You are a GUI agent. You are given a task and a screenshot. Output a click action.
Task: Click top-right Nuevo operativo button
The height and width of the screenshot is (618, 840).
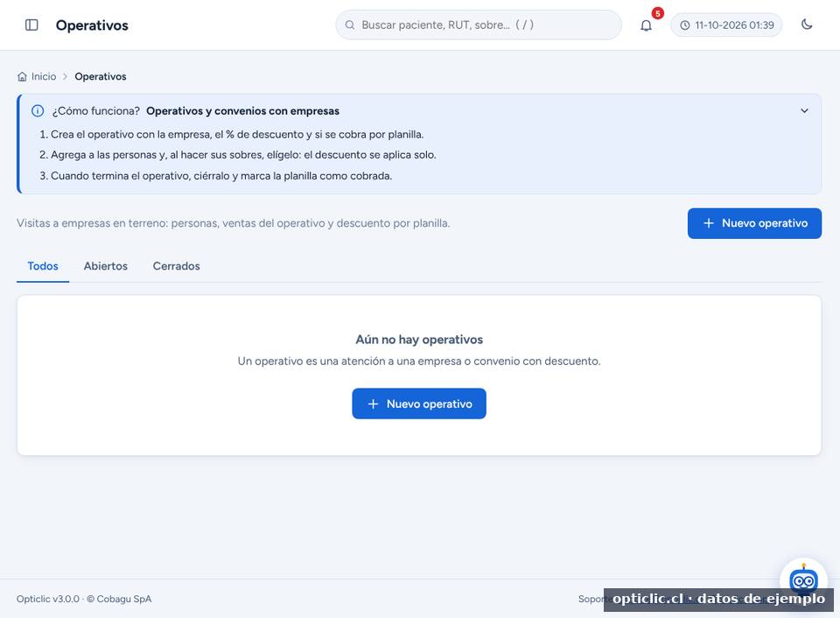(x=754, y=223)
